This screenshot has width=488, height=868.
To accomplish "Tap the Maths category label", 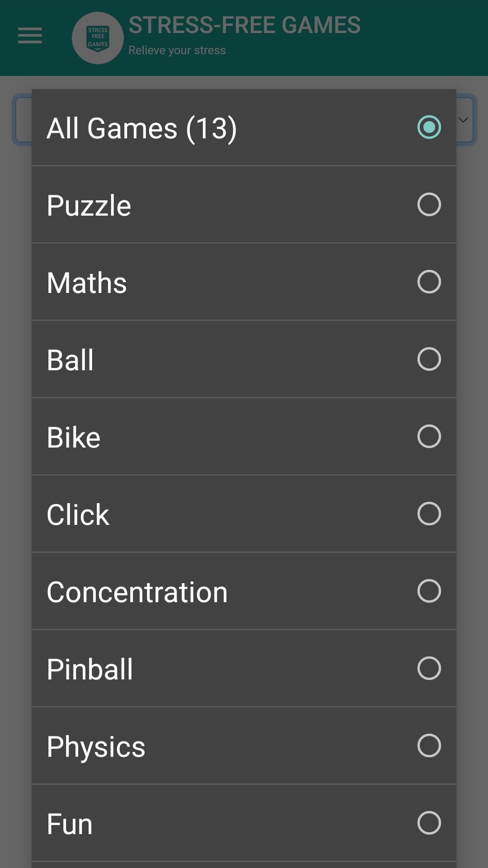I will [x=87, y=283].
